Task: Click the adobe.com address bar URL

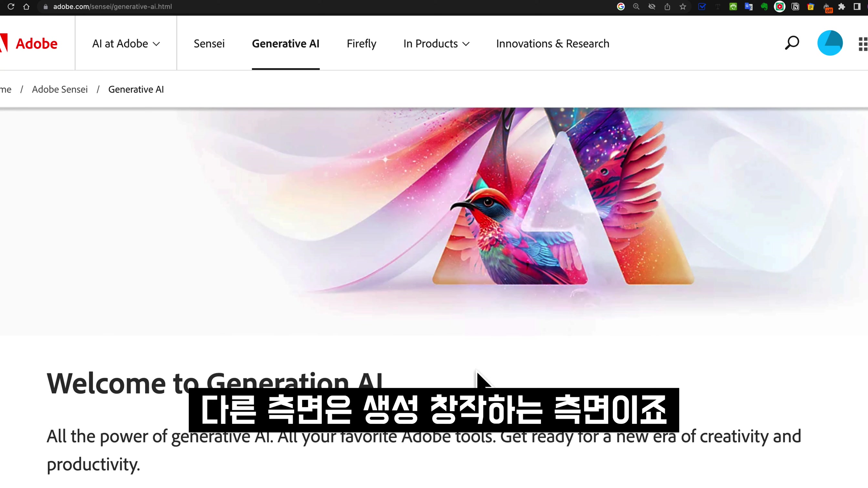Action: coord(113,6)
